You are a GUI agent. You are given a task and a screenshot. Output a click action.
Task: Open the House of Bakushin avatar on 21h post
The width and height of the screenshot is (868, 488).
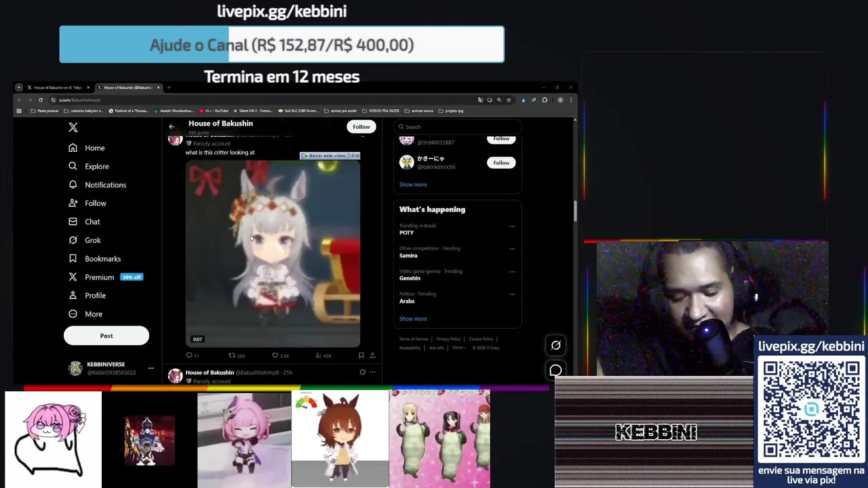[x=175, y=375]
